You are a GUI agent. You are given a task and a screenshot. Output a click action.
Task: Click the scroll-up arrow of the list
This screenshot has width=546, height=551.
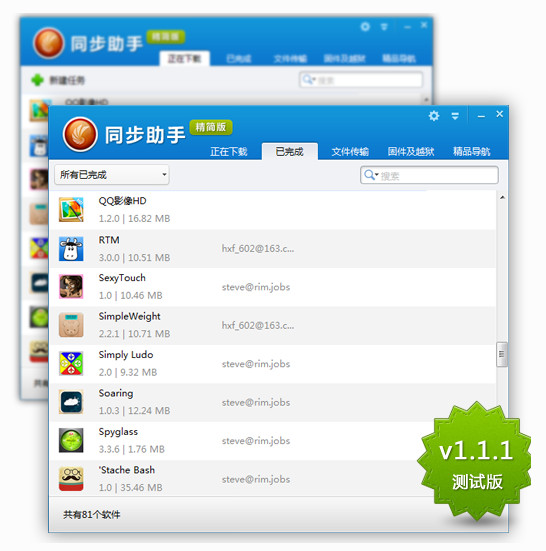(502, 197)
